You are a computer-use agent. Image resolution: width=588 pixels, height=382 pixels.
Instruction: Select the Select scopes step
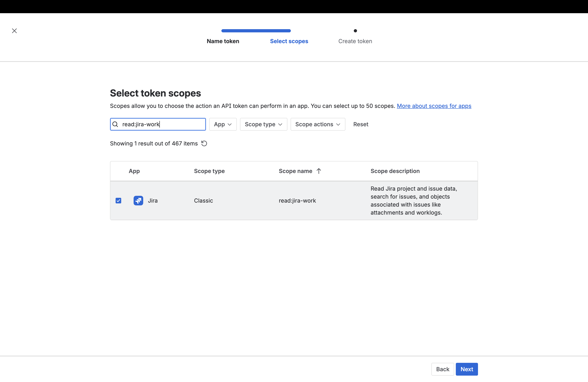(x=289, y=41)
